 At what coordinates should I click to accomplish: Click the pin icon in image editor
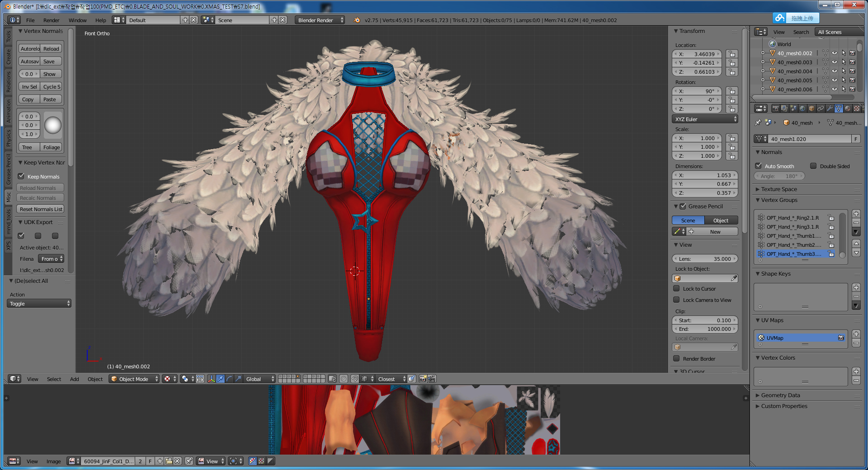tap(189, 461)
